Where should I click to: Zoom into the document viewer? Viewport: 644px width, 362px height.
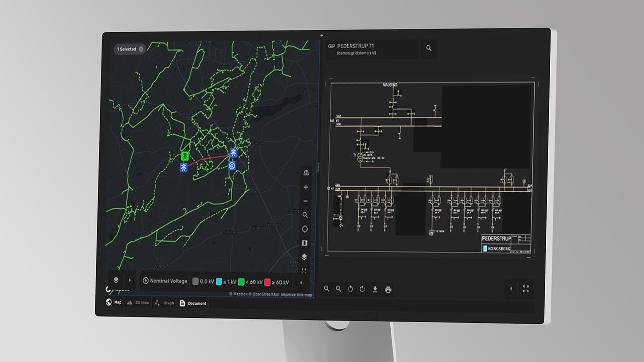pyautogui.click(x=327, y=289)
